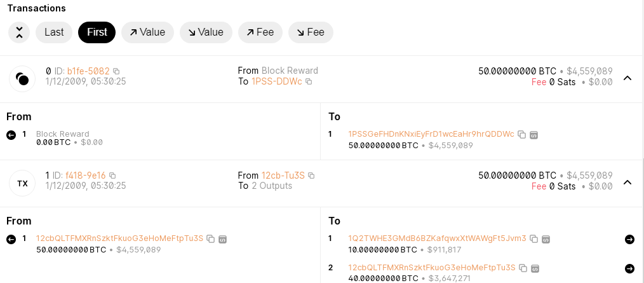Open address 12cbQLTFMXRnSzktFkuoG3eHoMeFtpTu3S under From
Image resolution: width=644 pixels, height=283 pixels.
pos(119,238)
